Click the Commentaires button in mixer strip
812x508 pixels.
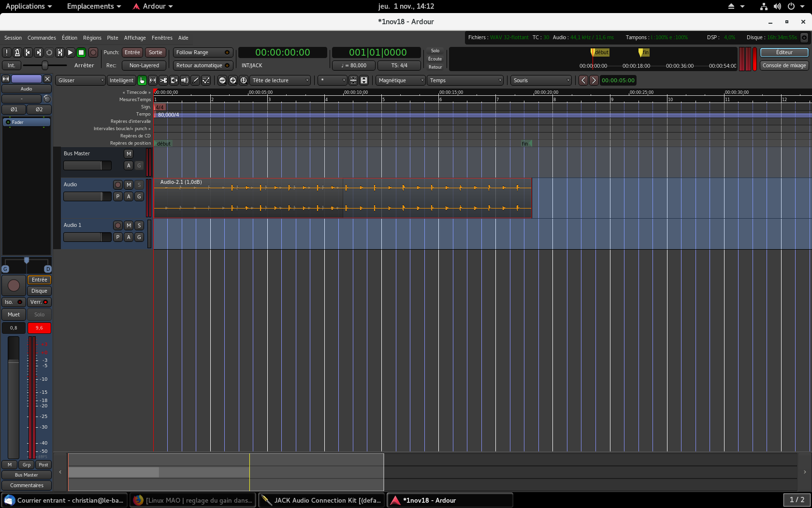[27, 485]
